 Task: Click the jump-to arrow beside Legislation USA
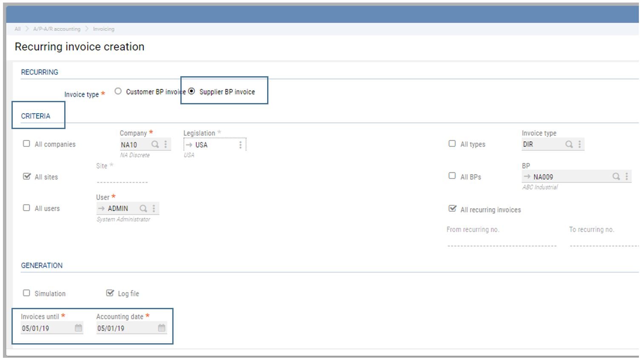tap(189, 145)
